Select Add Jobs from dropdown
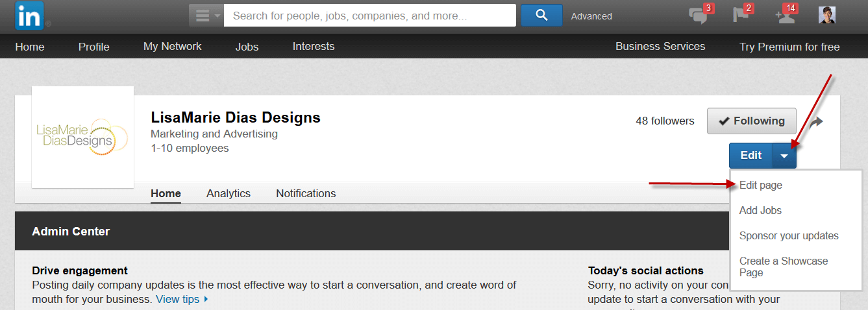Viewport: 868px width, 310px height. (x=760, y=211)
